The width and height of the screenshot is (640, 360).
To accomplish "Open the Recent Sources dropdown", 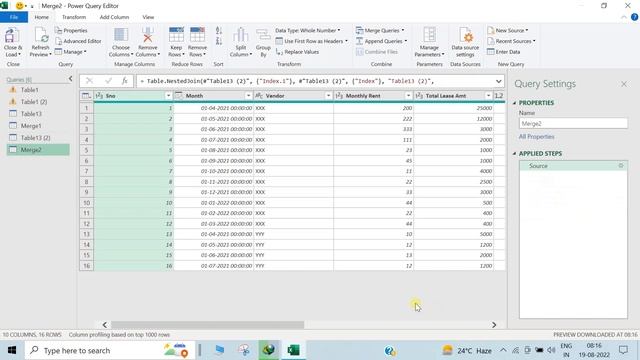I will [x=511, y=41].
